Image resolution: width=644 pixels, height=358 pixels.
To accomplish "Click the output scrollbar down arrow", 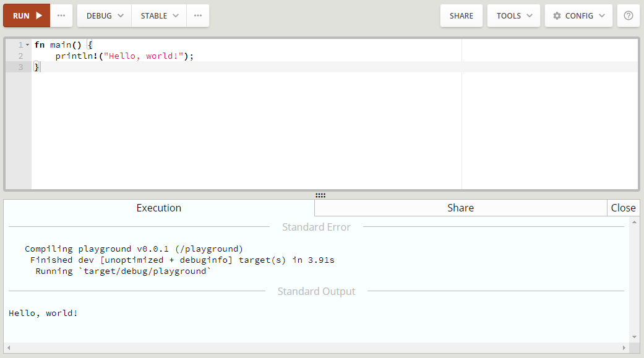I will click(635, 337).
